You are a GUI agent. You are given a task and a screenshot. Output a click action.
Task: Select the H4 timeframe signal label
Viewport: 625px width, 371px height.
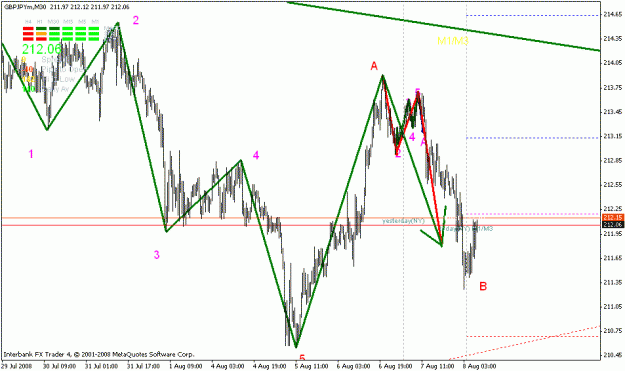(28, 22)
